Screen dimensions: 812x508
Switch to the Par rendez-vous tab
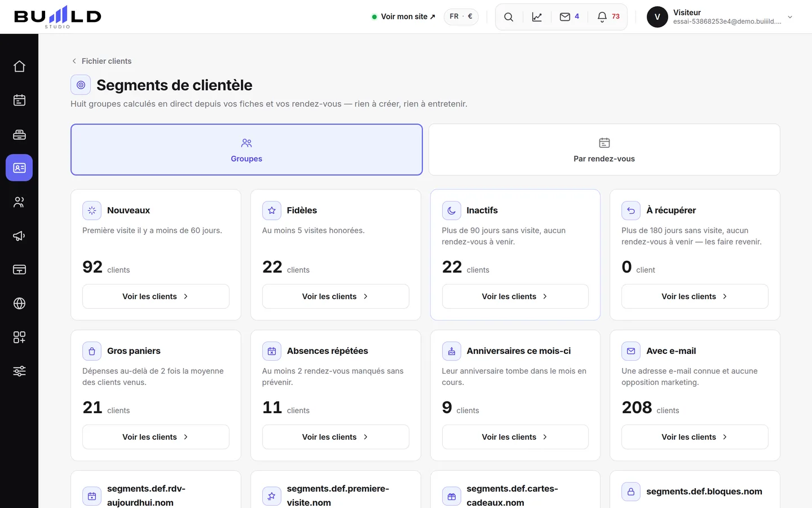[604, 150]
